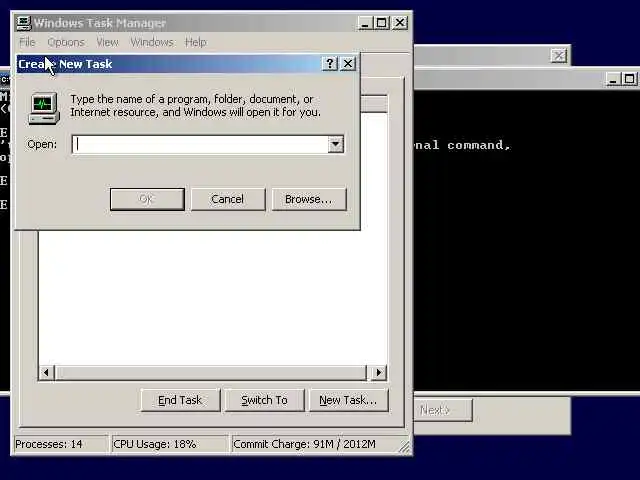Screen dimensions: 640x480
Task: Open the Options menu in Task Manager
Action: click(x=66, y=42)
